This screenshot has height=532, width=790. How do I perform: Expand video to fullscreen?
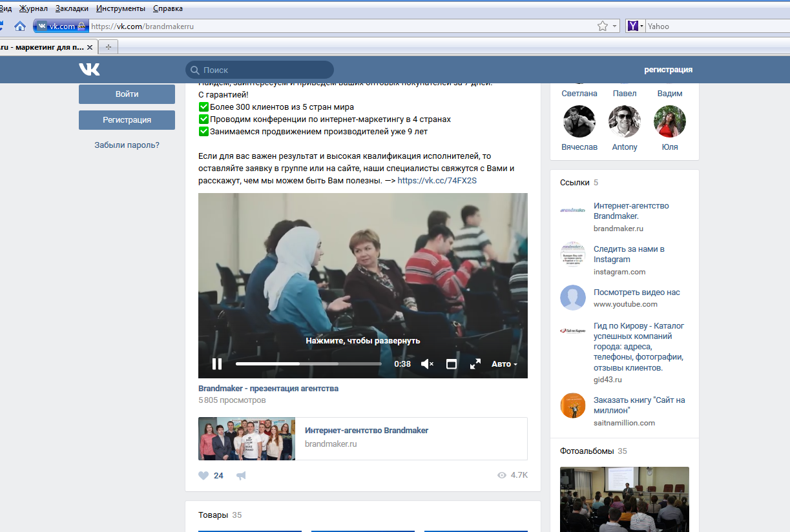click(x=475, y=364)
